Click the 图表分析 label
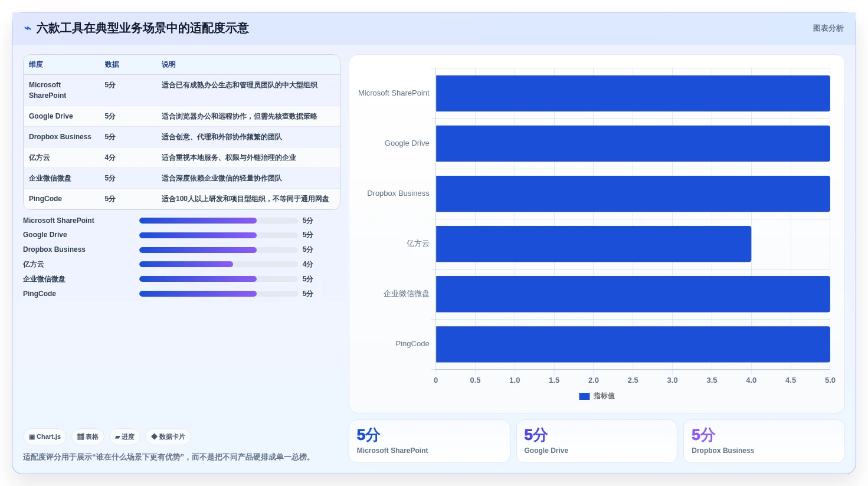The height and width of the screenshot is (486, 868). [x=828, y=28]
